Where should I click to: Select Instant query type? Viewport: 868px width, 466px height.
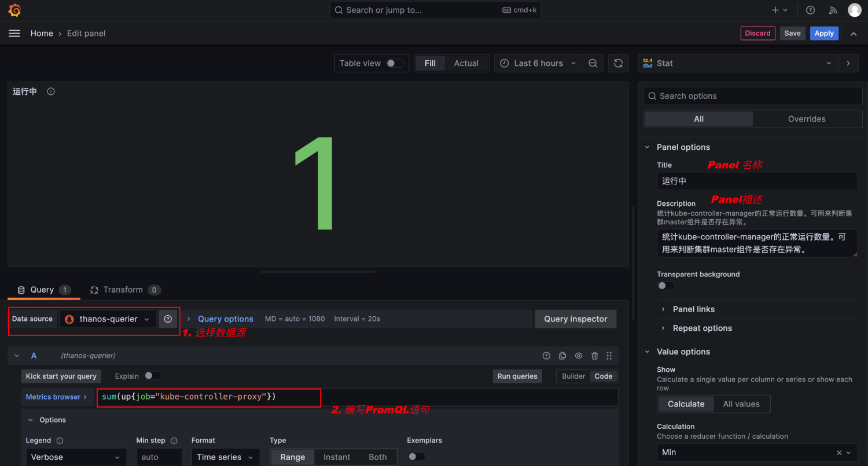tap(337, 457)
